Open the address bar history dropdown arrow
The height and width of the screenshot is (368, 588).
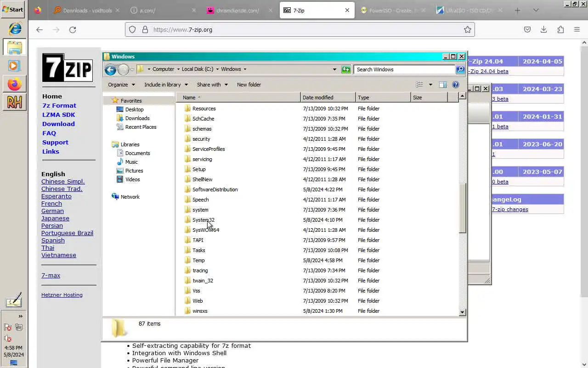pos(334,69)
